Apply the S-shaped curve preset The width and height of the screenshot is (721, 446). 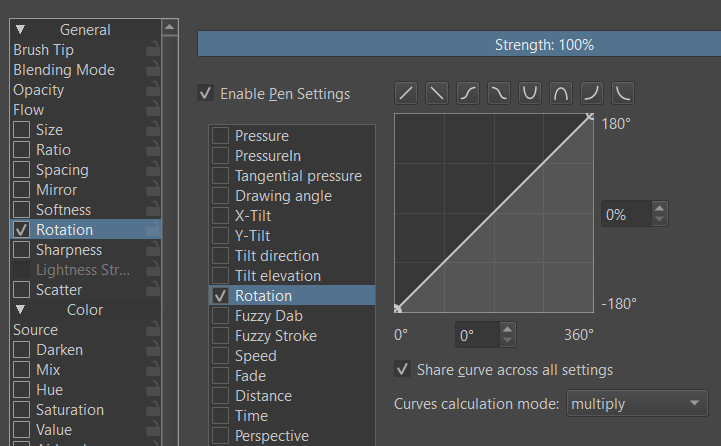pos(469,93)
